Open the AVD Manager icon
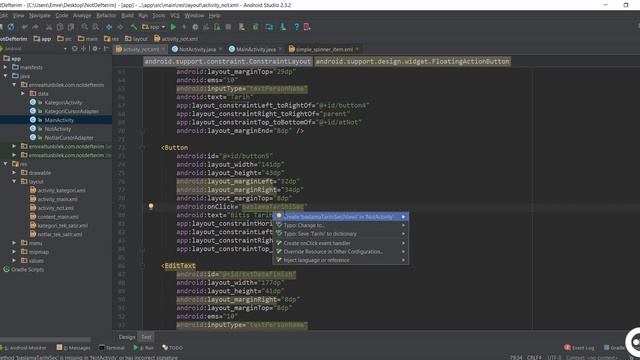The image size is (640, 360). coord(242,27)
